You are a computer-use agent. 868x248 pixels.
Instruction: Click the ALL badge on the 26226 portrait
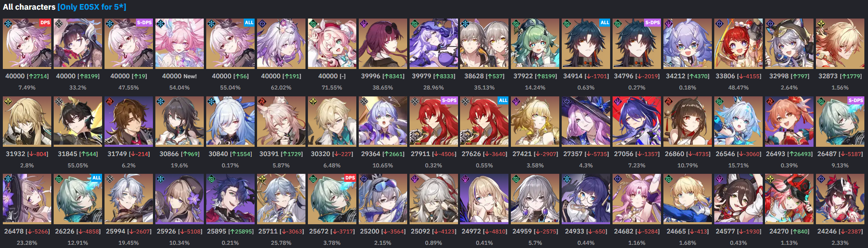pyautogui.click(x=96, y=178)
